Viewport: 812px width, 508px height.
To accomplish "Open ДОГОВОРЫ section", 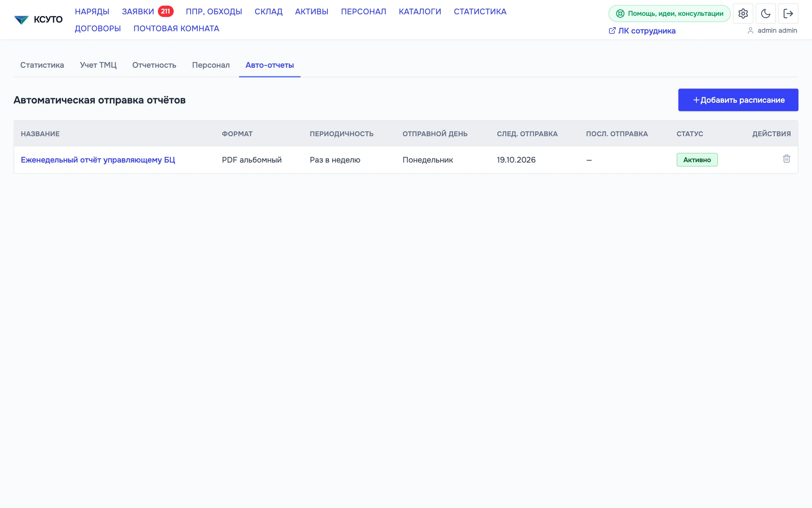I will click(98, 29).
